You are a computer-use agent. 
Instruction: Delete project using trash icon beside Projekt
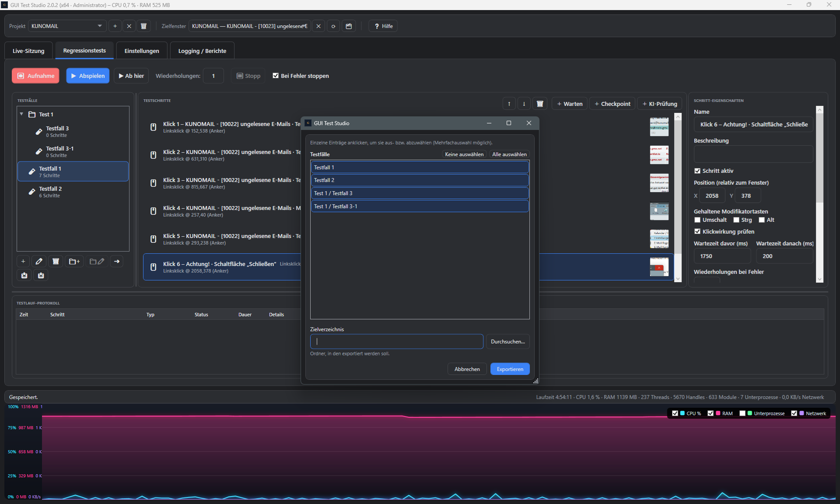[143, 26]
